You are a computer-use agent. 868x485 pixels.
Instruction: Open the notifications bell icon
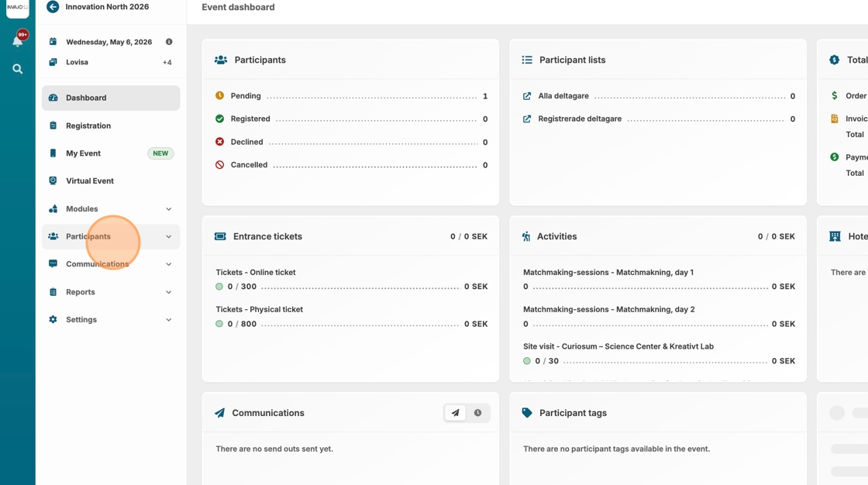click(x=17, y=41)
